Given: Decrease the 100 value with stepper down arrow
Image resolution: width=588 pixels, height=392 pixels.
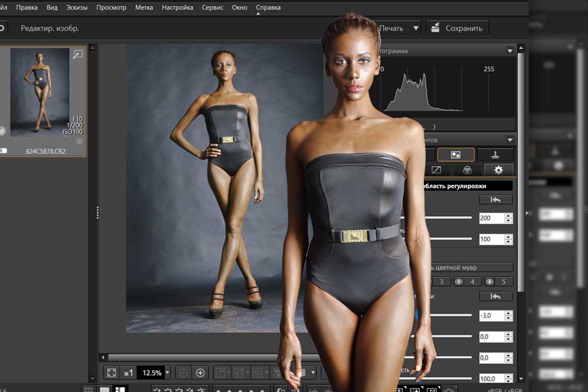Looking at the screenshot, I should tap(509, 242).
